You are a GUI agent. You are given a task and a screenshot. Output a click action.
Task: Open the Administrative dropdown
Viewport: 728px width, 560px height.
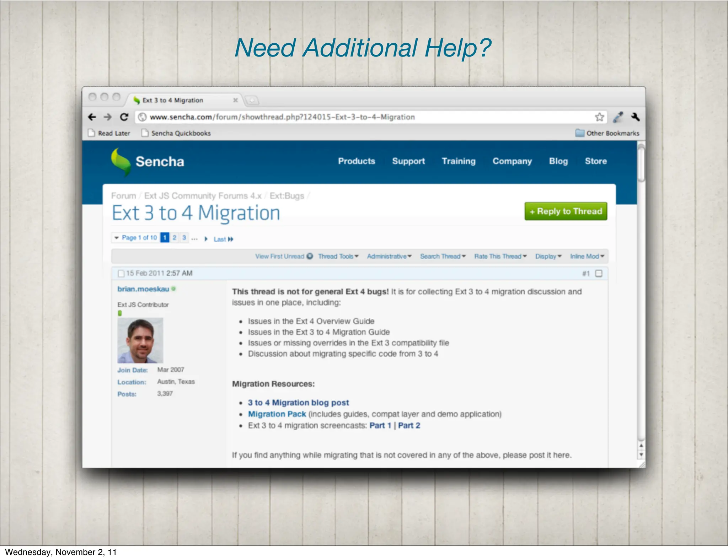[389, 256]
